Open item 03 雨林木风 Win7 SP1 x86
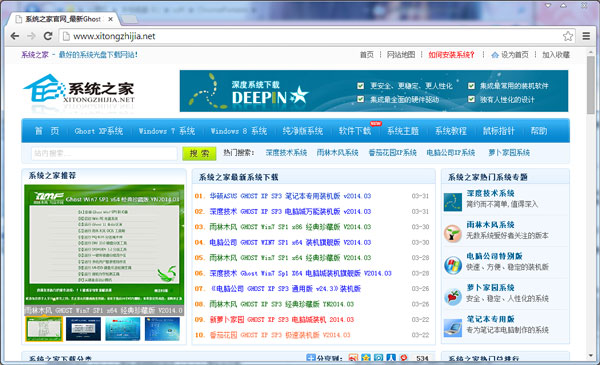Viewport: 600px width, 365px height. click(290, 227)
